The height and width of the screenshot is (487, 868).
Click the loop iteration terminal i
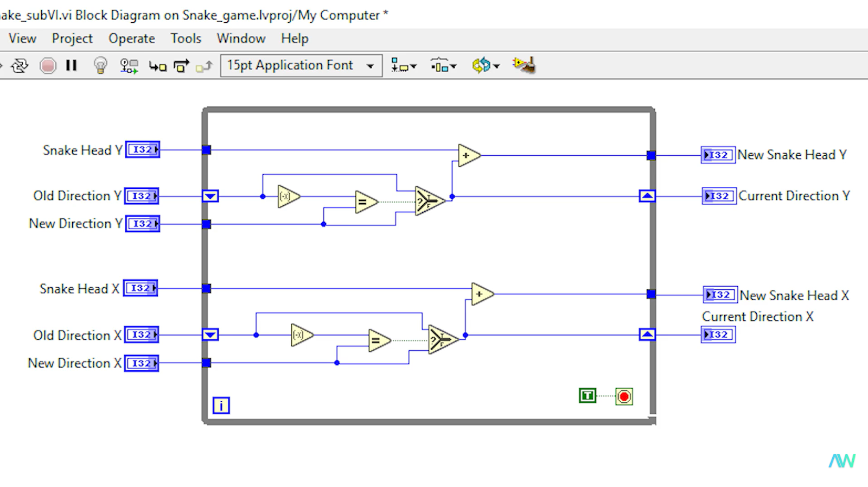pos(221,405)
